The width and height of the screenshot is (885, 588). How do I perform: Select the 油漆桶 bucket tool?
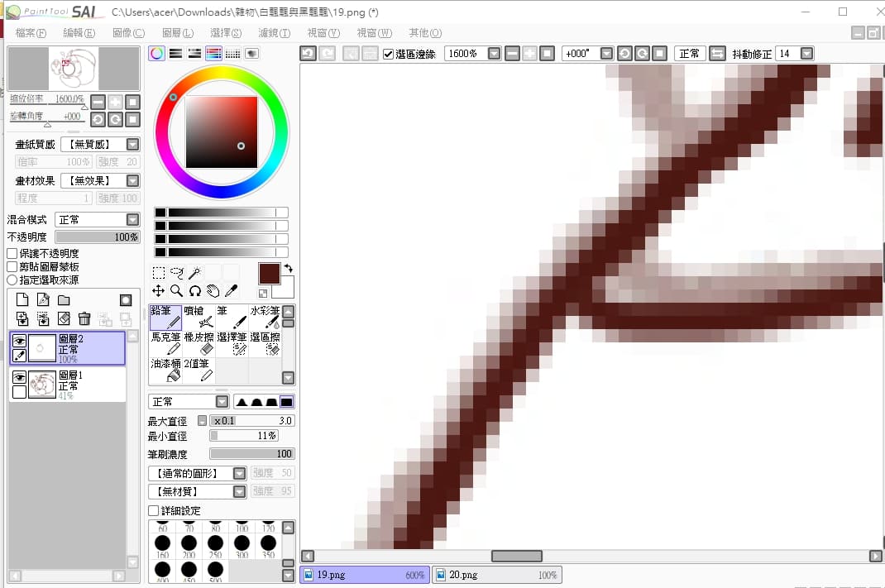165,370
